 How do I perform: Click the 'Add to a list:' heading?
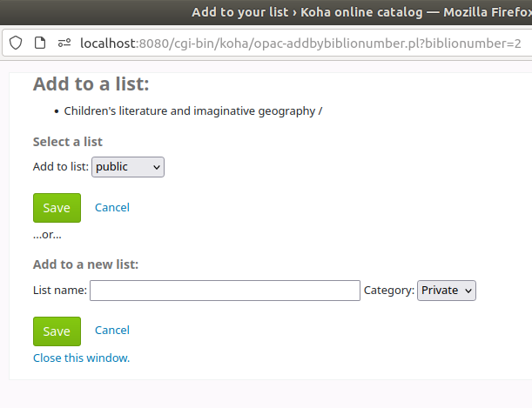click(91, 84)
